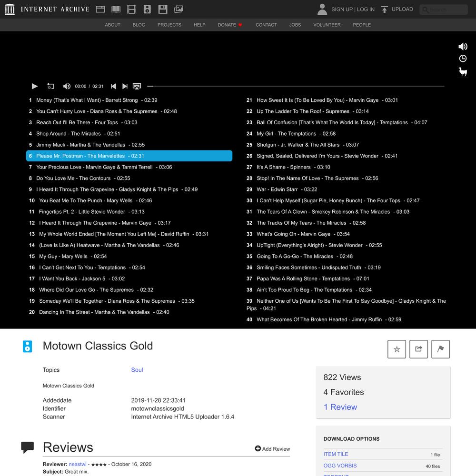Open the ABOUT menu item
Image resolution: width=476 pixels, height=476 pixels.
(x=113, y=25)
